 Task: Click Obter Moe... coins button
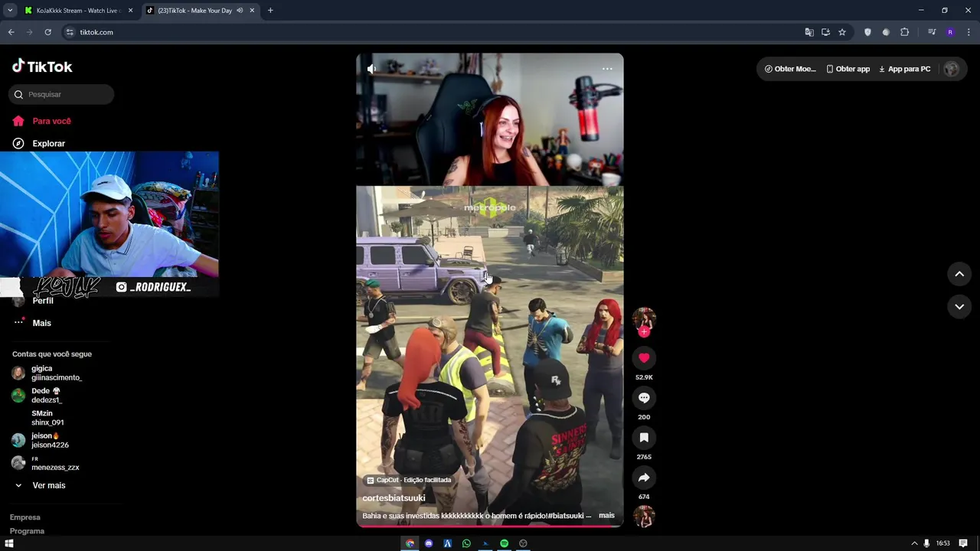[x=790, y=69]
